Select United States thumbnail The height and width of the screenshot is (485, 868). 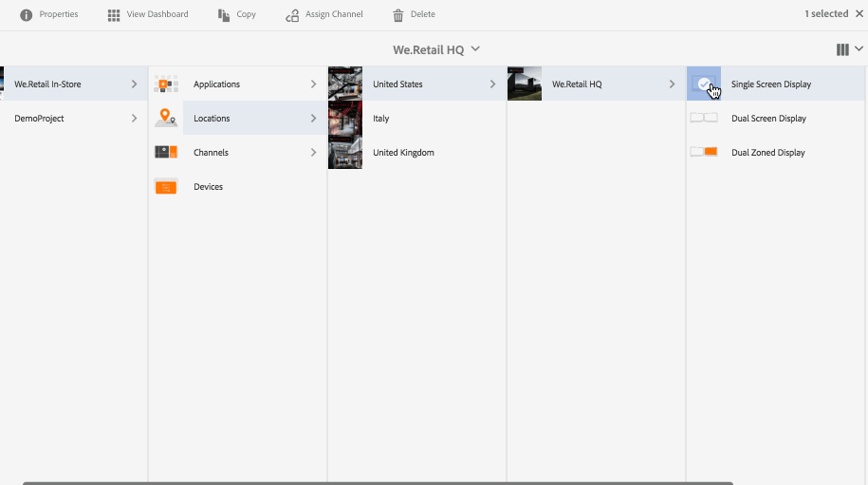coord(345,84)
